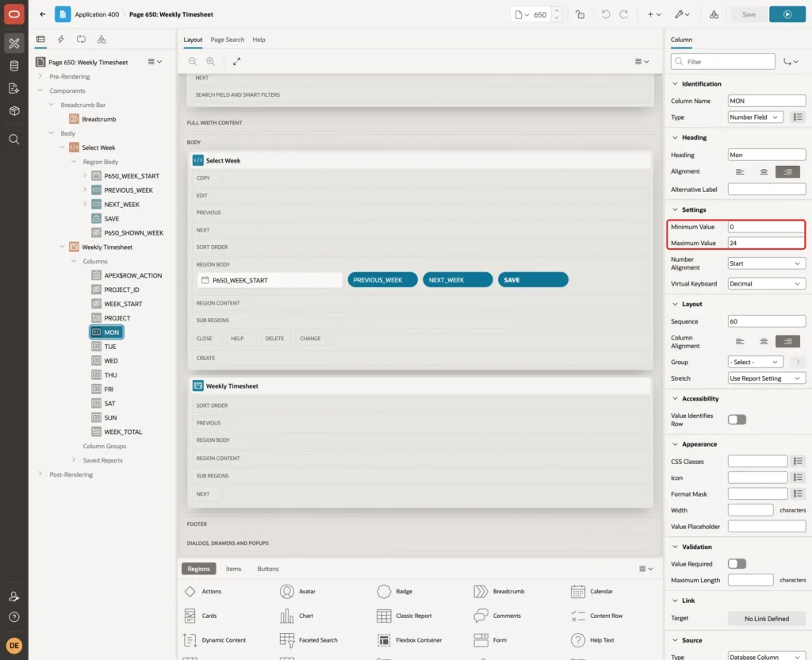Undo the last change

click(605, 14)
